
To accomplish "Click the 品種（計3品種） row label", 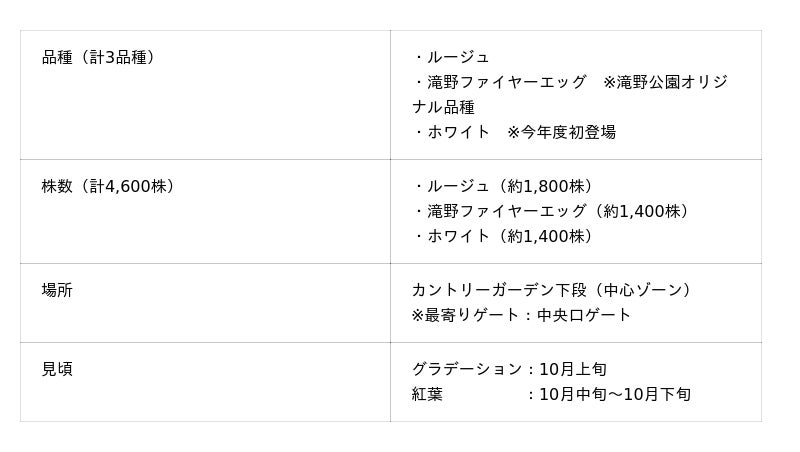I will (100, 57).
